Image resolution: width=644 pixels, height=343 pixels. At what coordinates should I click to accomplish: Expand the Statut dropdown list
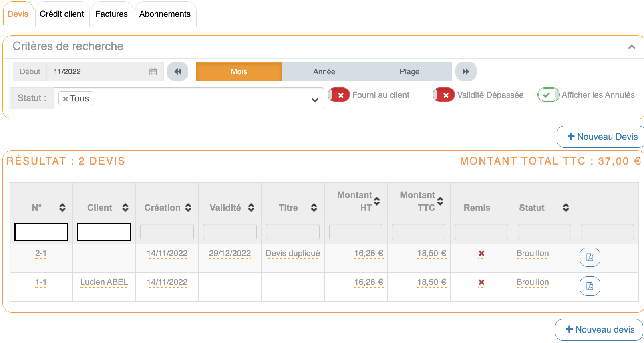[x=315, y=100]
